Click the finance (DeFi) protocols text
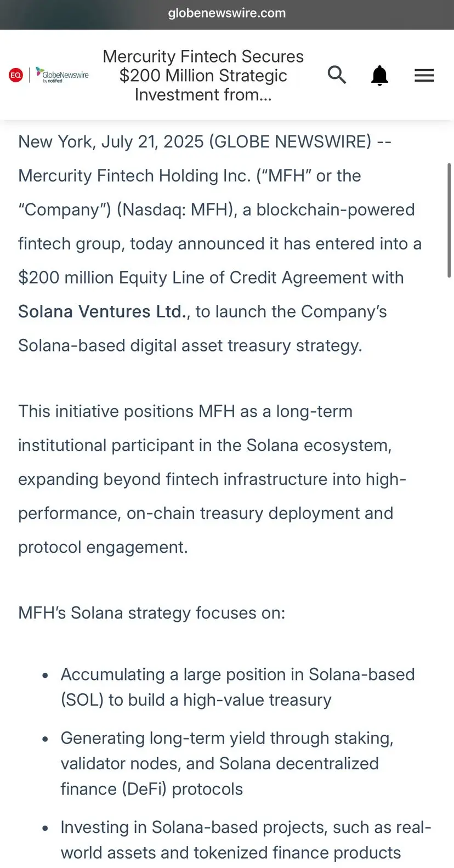 [151, 789]
